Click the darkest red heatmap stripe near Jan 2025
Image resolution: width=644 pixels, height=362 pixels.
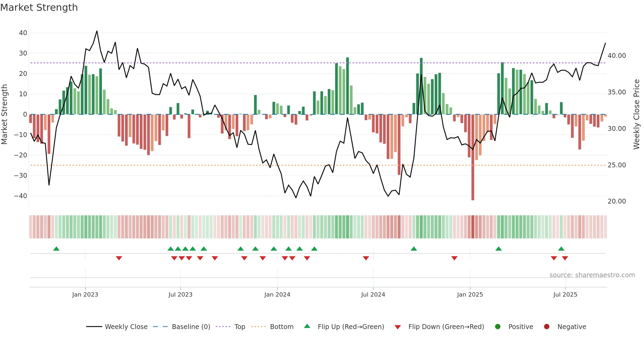pos(473,227)
